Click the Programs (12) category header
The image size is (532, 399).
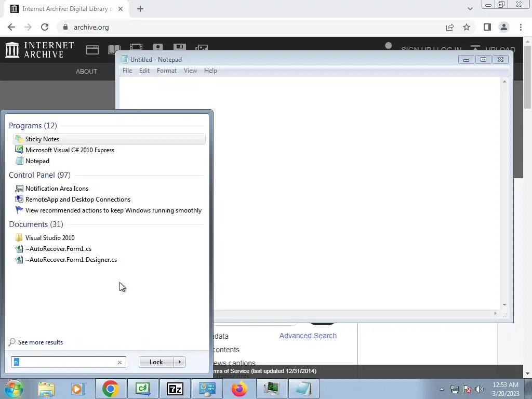(33, 126)
